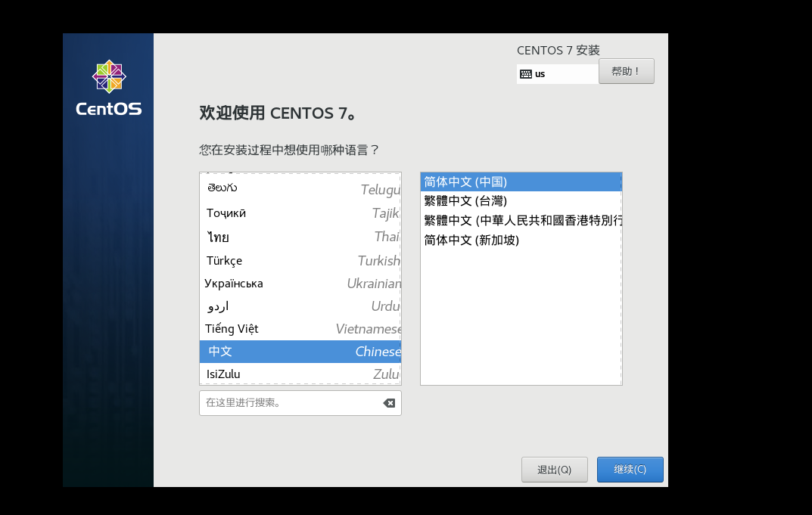The height and width of the screenshot is (515, 812).
Task: Clear the search field with backspace icon
Action: (389, 403)
